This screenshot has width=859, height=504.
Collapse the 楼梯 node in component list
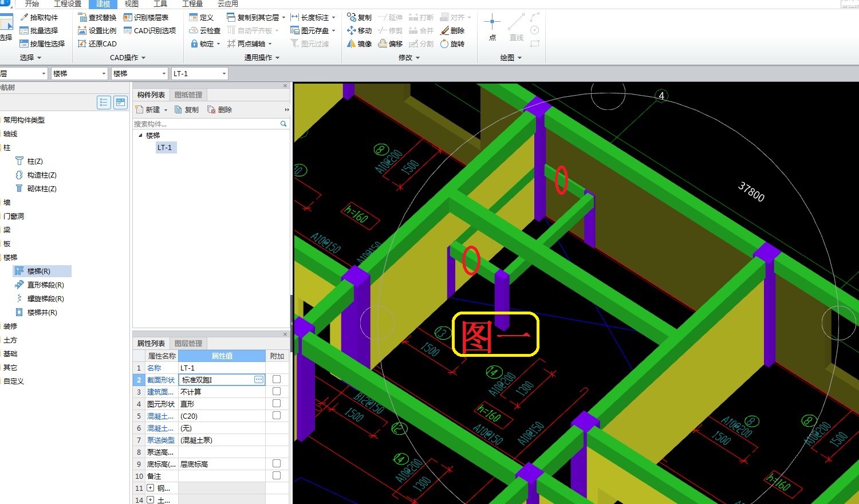[140, 135]
